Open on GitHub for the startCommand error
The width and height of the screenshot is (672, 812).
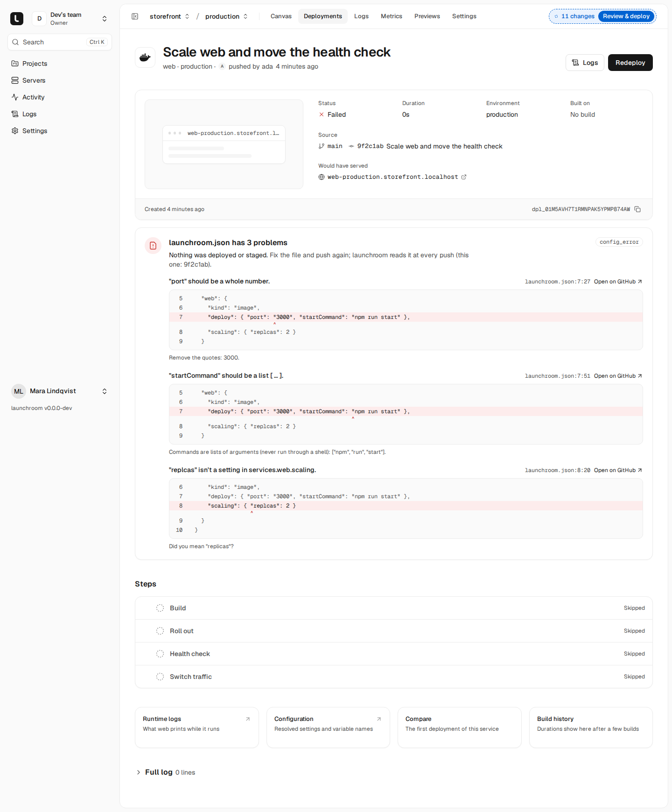(618, 376)
